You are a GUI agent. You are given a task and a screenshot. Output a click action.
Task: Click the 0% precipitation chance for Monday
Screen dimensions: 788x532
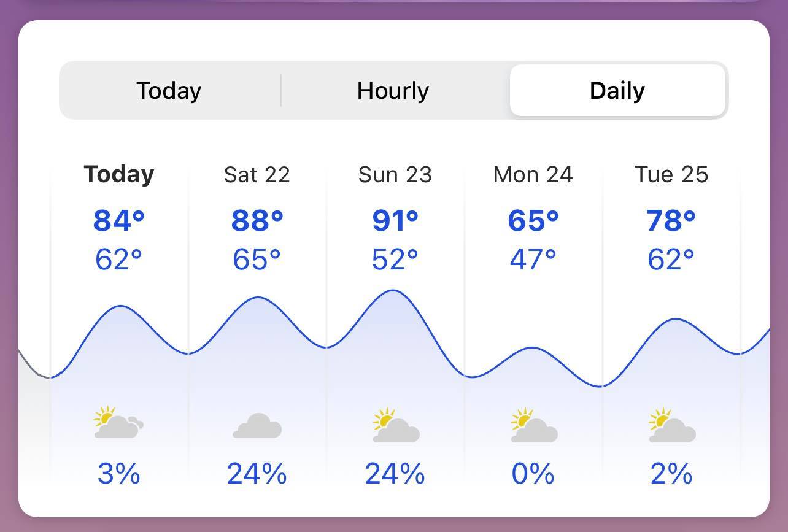[x=533, y=474]
